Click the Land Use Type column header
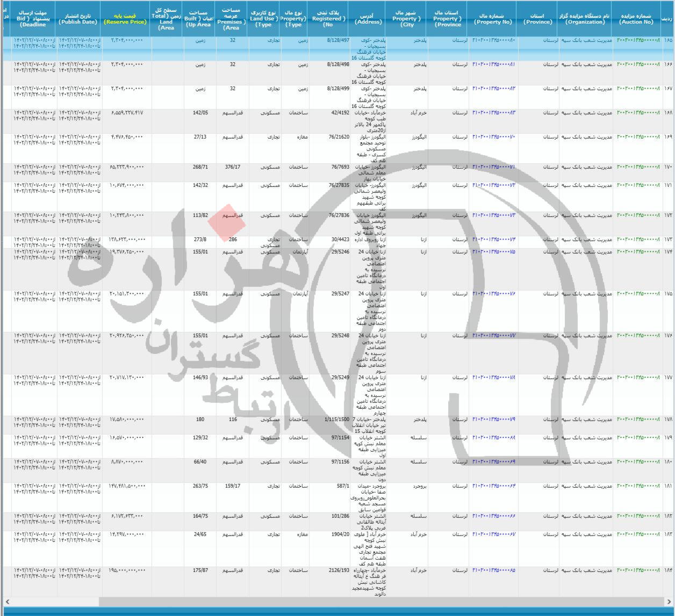 tap(264, 19)
